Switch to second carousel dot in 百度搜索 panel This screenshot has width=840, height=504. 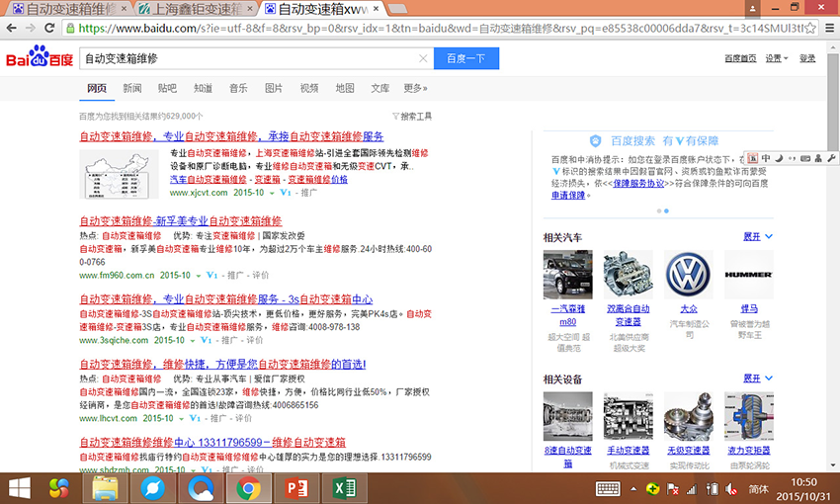click(667, 210)
